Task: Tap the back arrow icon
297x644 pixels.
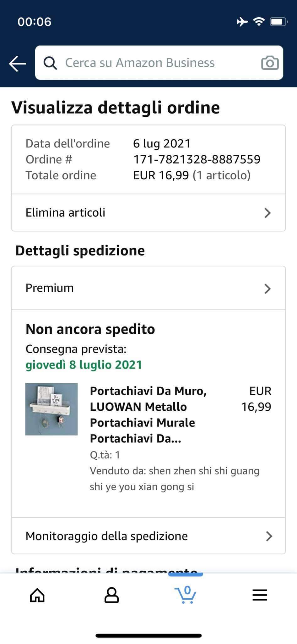Action: (17, 63)
